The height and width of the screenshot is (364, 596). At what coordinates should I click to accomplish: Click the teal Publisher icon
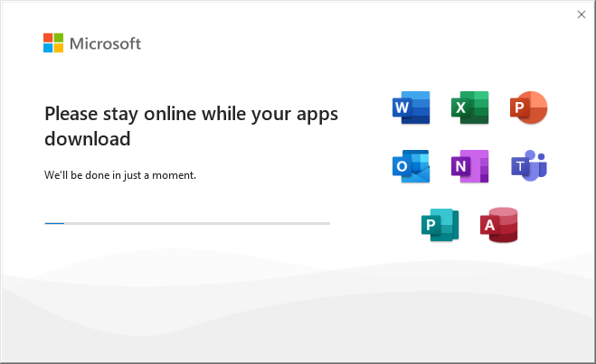[x=440, y=225]
